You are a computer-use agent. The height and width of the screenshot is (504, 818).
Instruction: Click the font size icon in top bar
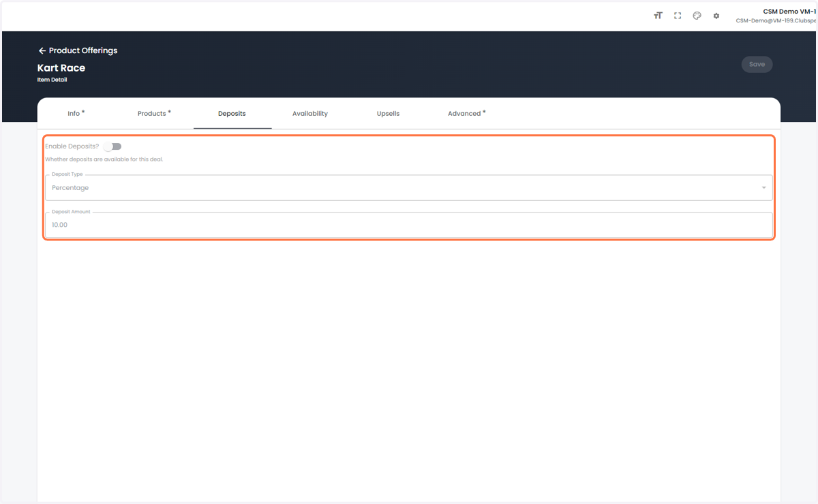(x=658, y=16)
